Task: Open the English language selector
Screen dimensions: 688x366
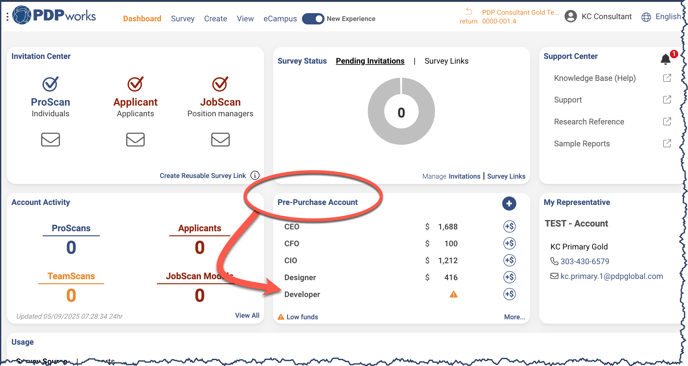Action: tap(661, 17)
